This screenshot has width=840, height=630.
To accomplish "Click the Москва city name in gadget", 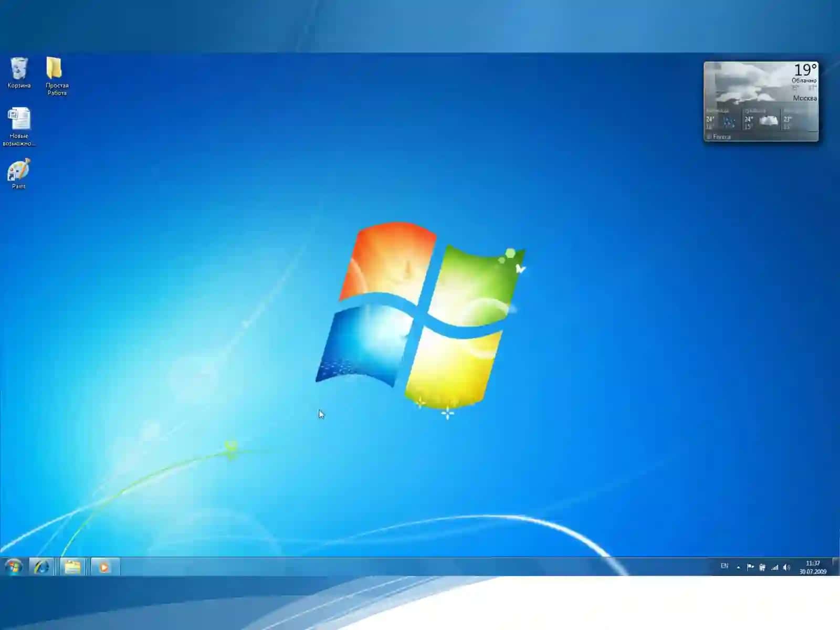I will 805,98.
